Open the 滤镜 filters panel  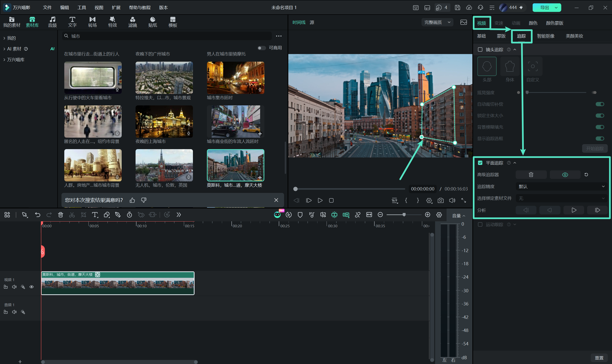click(132, 22)
